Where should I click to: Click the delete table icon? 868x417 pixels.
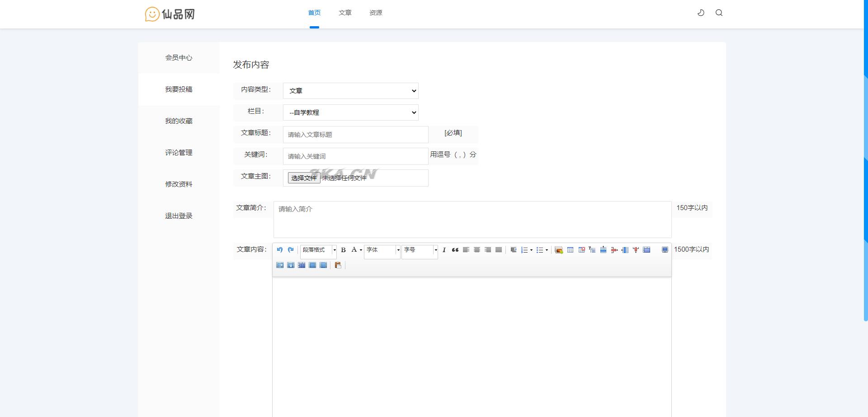(x=581, y=250)
